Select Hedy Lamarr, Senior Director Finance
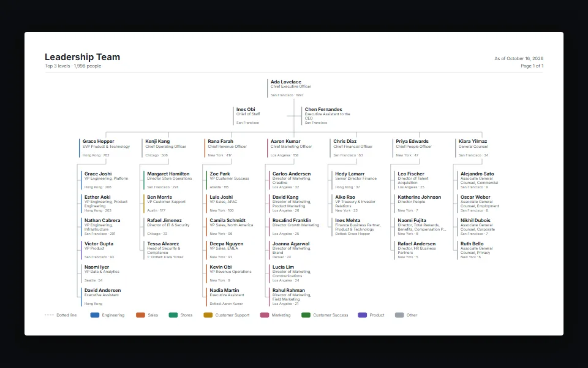The image size is (588, 368). click(357, 180)
